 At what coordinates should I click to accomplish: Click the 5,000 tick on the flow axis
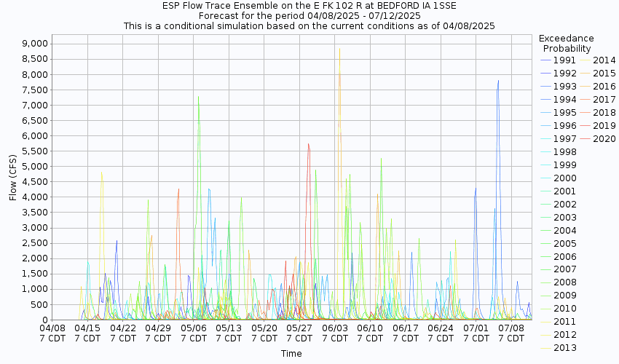[32, 166]
